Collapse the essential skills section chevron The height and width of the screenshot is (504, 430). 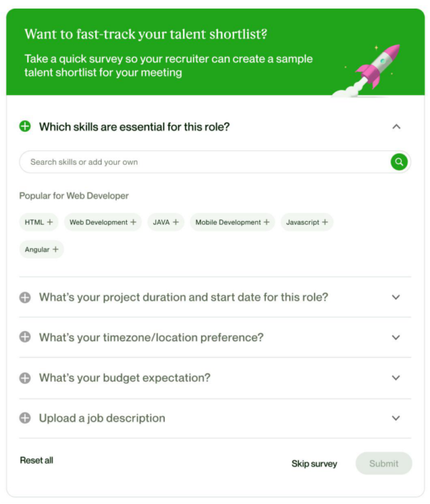pos(396,127)
